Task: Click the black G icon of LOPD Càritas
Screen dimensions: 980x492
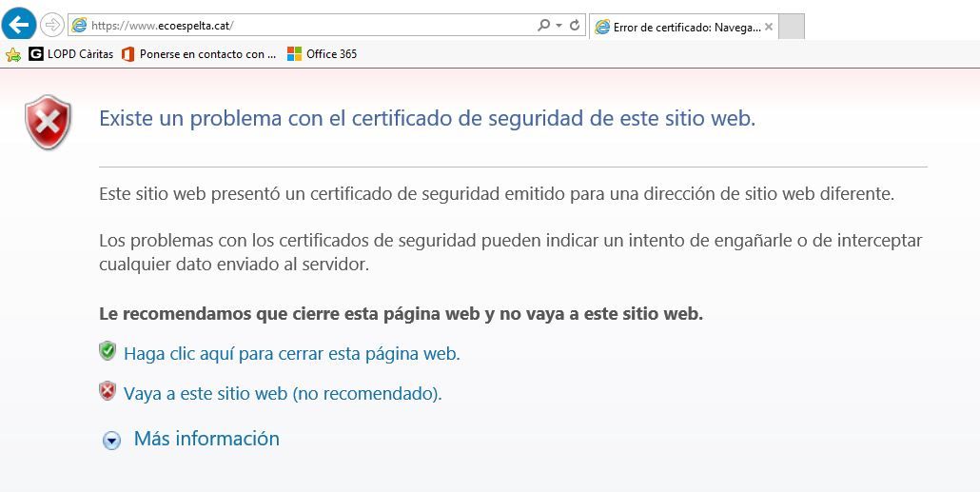Action: [x=36, y=54]
